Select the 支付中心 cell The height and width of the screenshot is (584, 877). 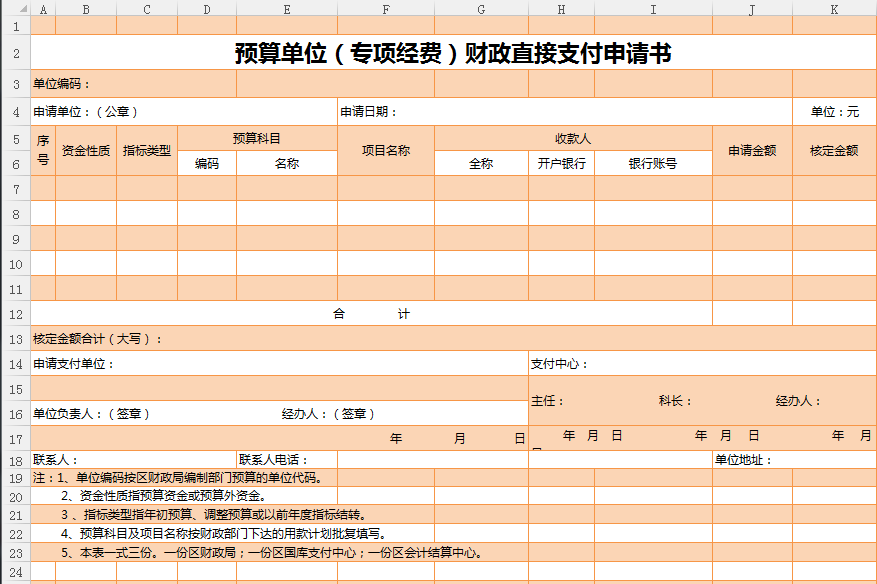pos(560,364)
